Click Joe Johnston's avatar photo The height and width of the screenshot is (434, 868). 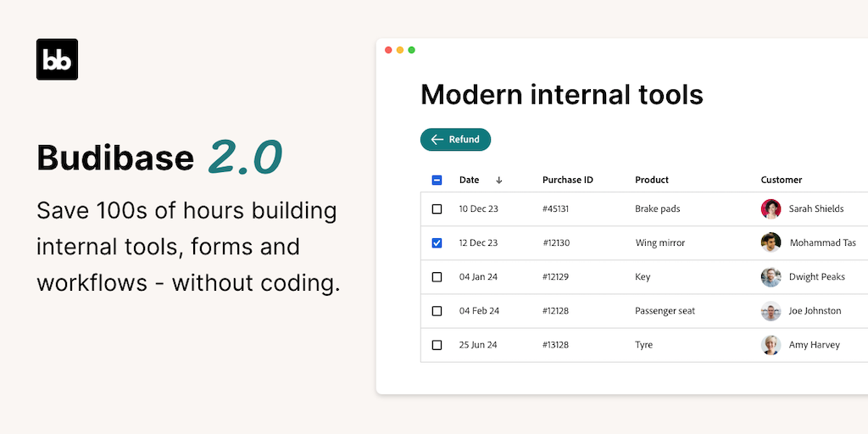click(x=771, y=311)
